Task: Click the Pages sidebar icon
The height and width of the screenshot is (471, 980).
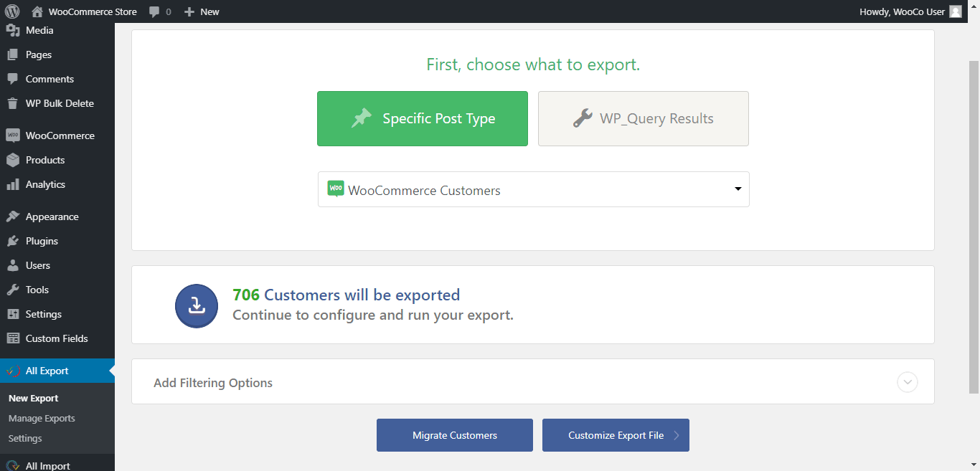Action: 12,54
